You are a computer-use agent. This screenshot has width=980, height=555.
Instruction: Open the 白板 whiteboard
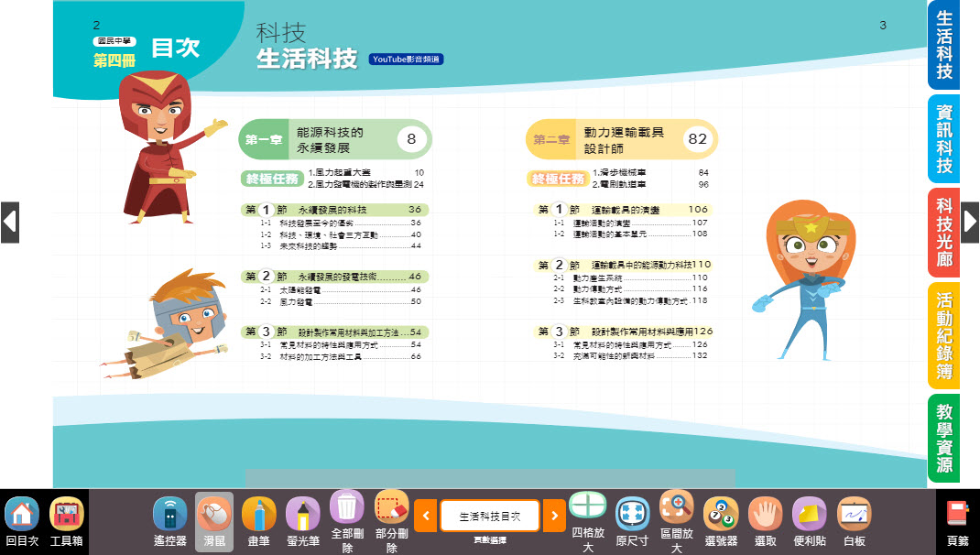pos(855,522)
